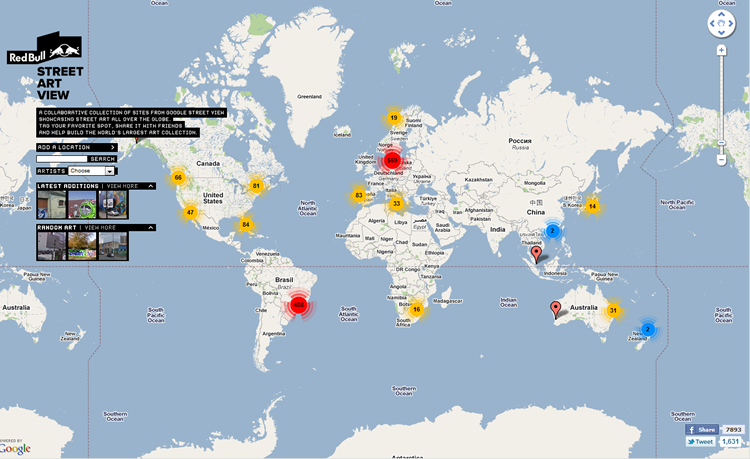Open the Artists Choose dropdown
This screenshot has height=459, width=750.
click(x=92, y=171)
